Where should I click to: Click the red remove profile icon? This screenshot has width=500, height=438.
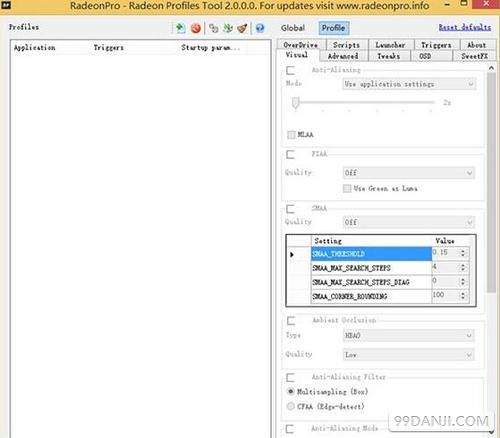point(196,28)
